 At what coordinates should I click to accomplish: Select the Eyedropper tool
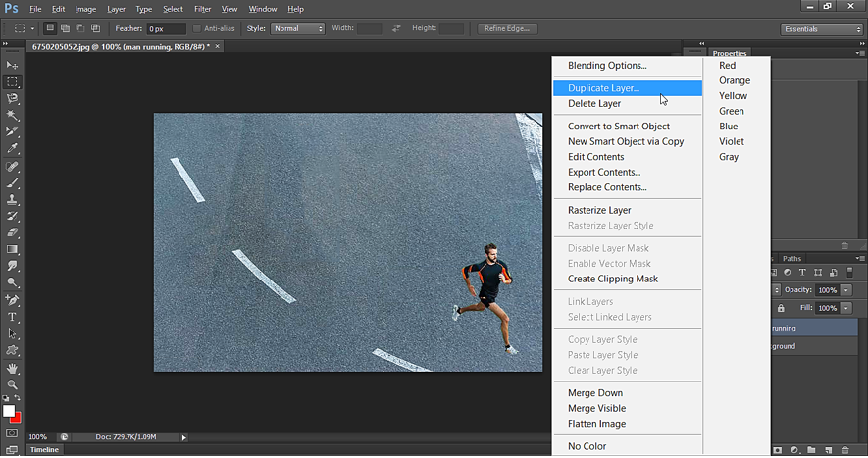[x=13, y=148]
